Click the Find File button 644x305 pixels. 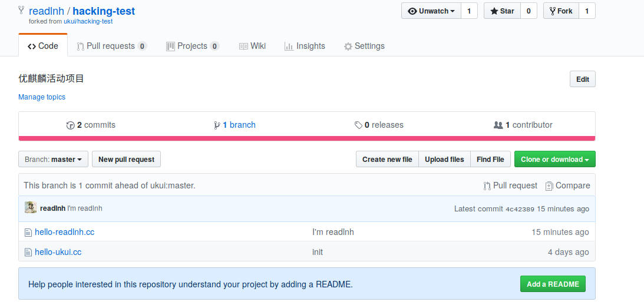point(490,160)
